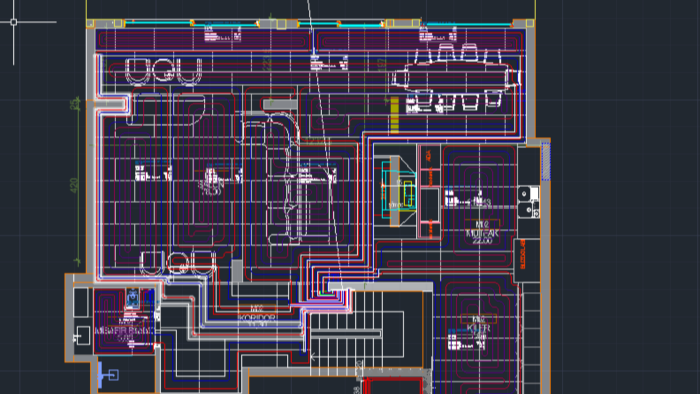Select the orange ADA island label
This screenshot has height=394, width=700.
click(x=428, y=155)
